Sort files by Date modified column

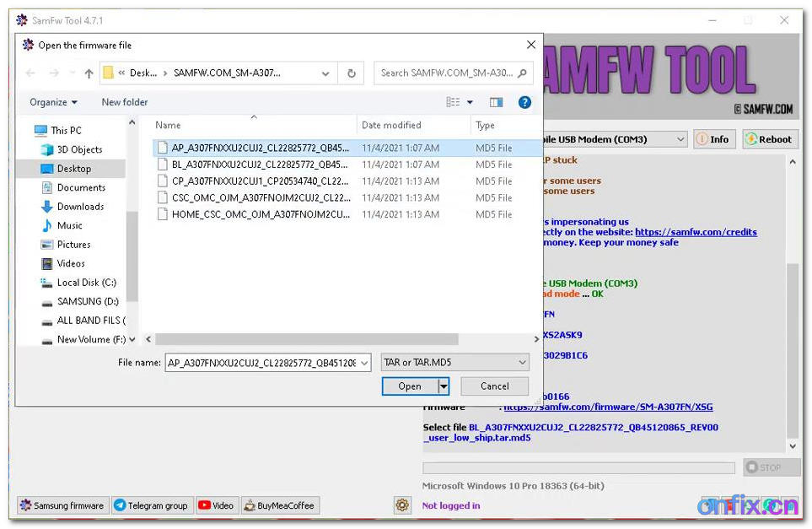point(391,125)
